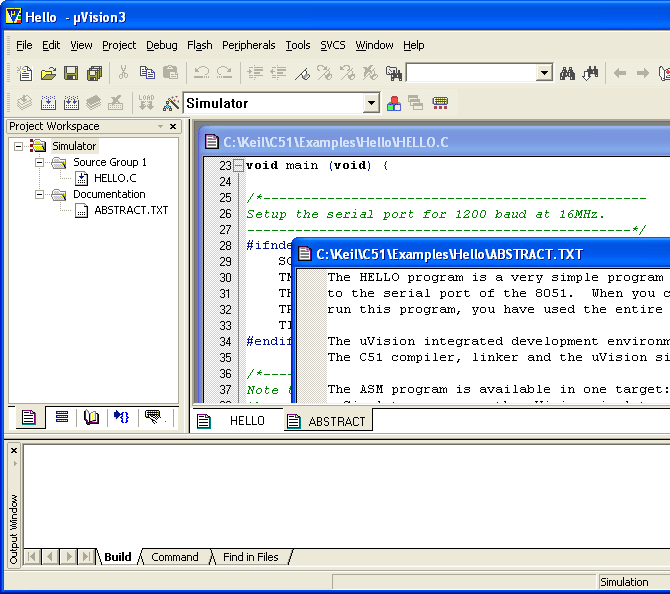The image size is (670, 594).
Task: Switch to Build output tab
Action: click(118, 557)
